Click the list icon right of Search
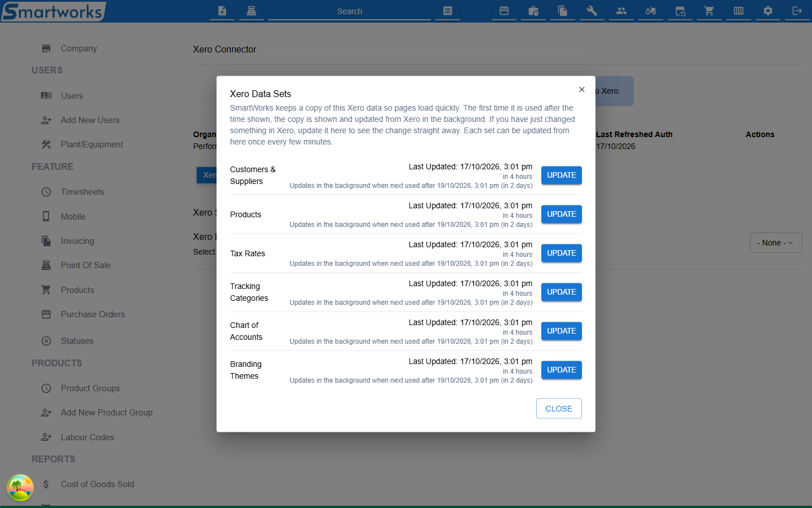The image size is (812, 508). [448, 11]
